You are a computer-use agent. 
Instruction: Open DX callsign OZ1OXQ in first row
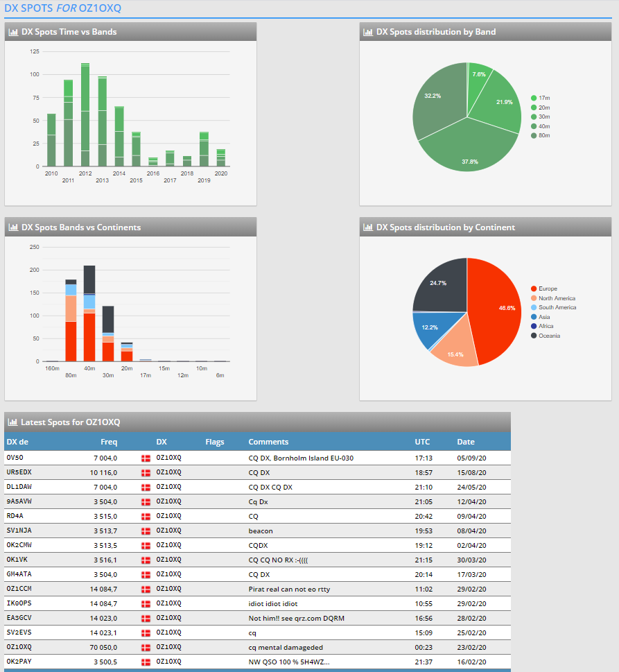pos(168,458)
